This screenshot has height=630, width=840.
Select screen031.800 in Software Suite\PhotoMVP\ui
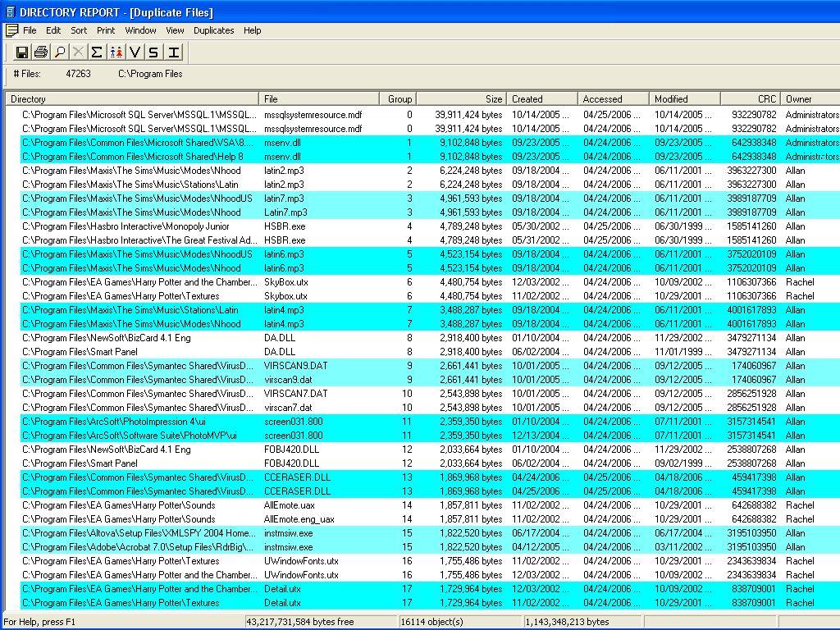point(430,435)
